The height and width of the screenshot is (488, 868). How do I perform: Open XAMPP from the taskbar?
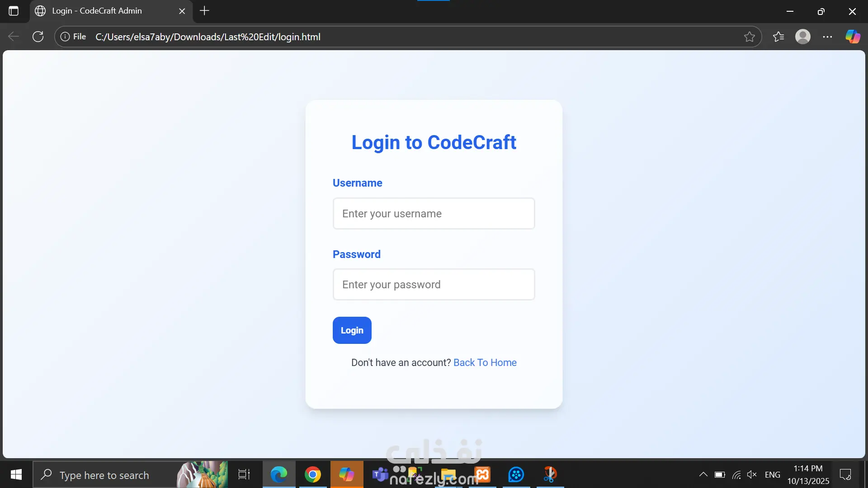pos(482,474)
